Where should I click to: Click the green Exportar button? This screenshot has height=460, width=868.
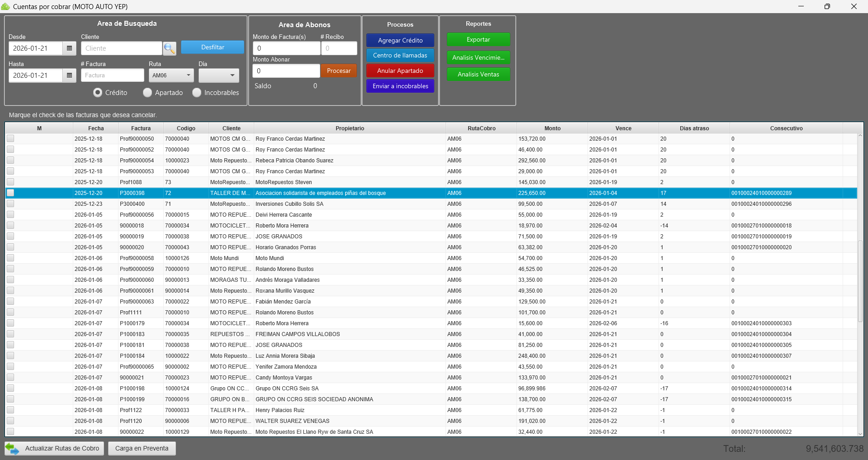(x=478, y=40)
